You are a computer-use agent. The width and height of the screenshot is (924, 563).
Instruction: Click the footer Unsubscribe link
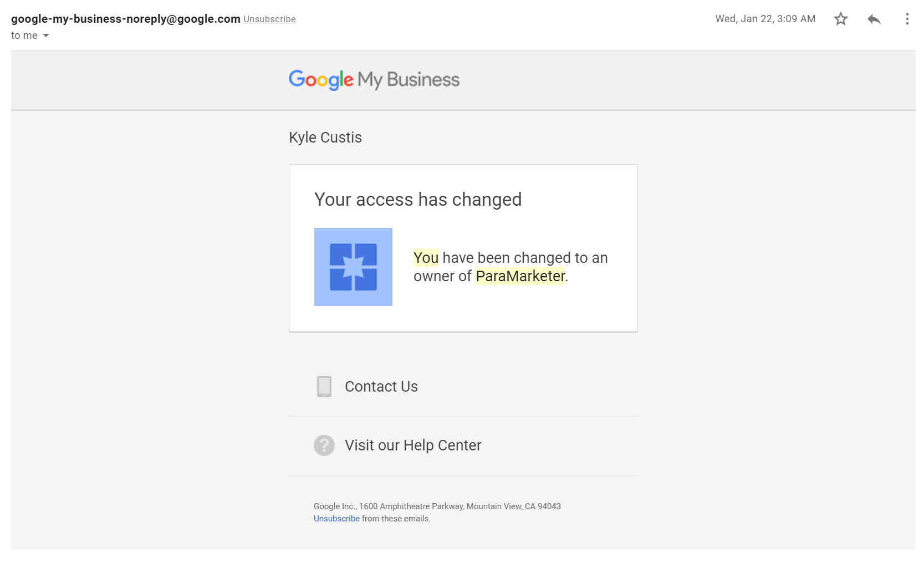336,519
